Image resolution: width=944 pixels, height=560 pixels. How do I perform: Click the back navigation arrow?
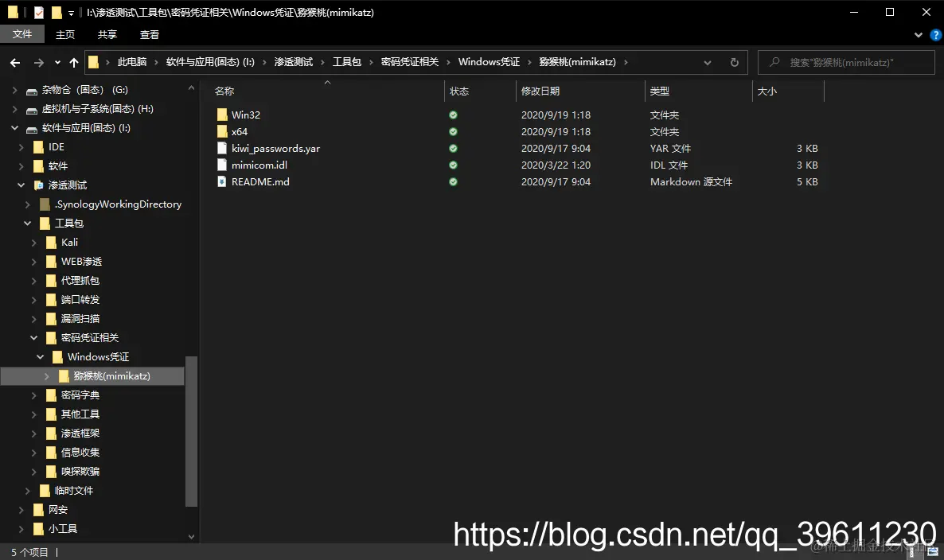(x=14, y=62)
